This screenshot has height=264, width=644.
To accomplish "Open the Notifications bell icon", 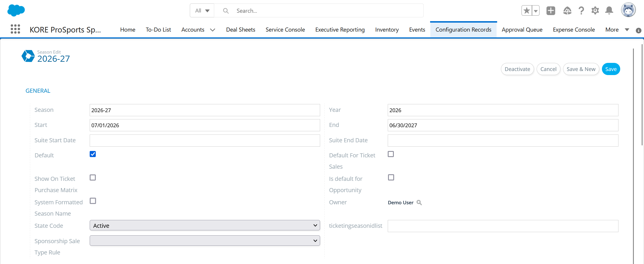I will pyautogui.click(x=609, y=11).
